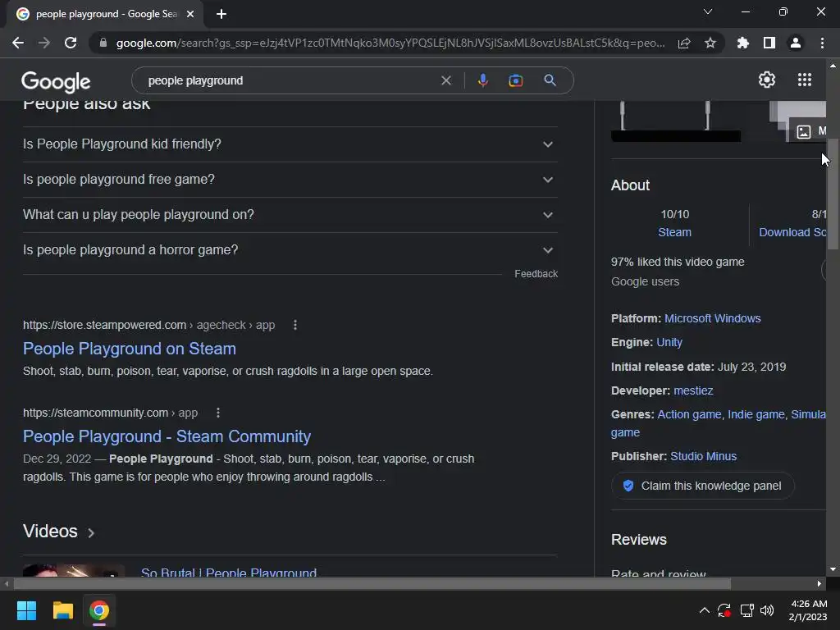Expand 'What can u play people playground on?'
Viewport: 840px width, 630px height.
coord(290,215)
